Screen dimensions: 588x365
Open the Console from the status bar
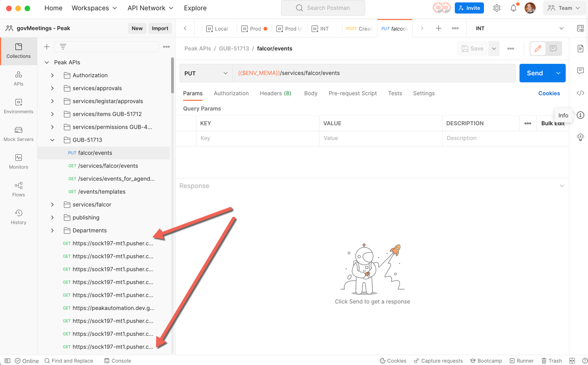point(118,360)
